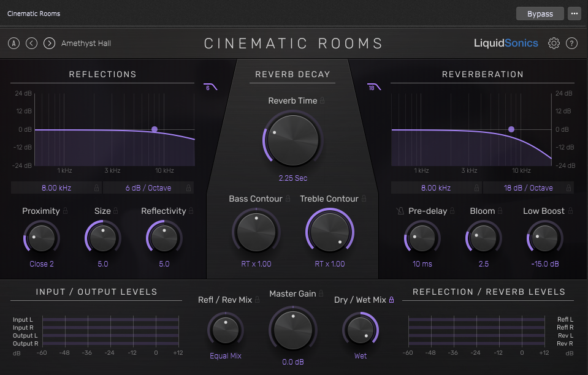588x375 pixels.
Task: Click the Bass Contour knob
Action: pyautogui.click(x=256, y=232)
